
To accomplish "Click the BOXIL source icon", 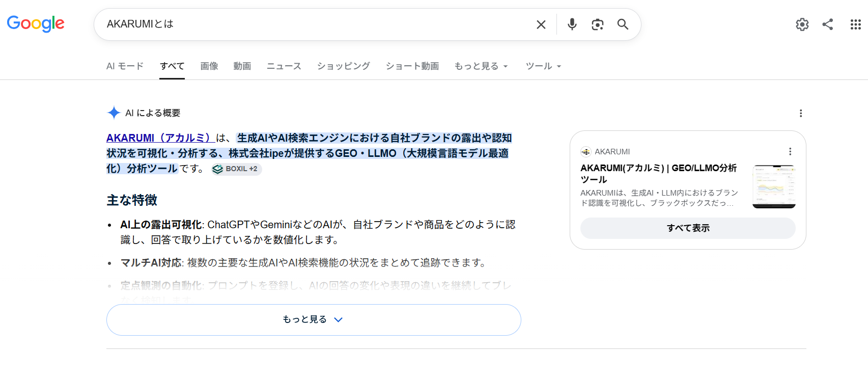I will (x=217, y=169).
